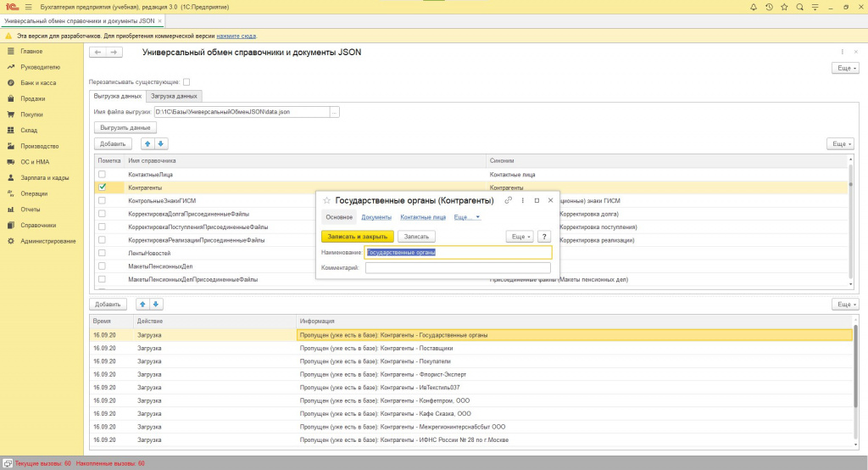Click the Комментарий input field
Viewport: 868px width, 470px height.
[x=458, y=268]
